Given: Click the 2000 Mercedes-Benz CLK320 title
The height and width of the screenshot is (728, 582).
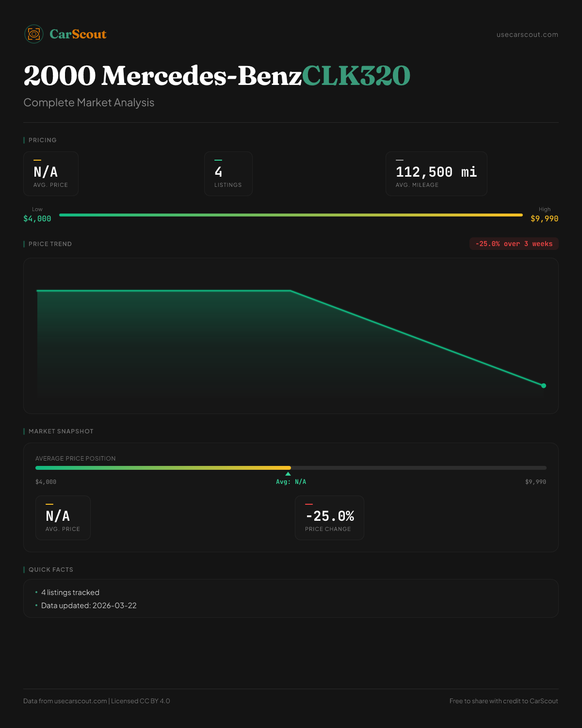Looking at the screenshot, I should (217, 76).
